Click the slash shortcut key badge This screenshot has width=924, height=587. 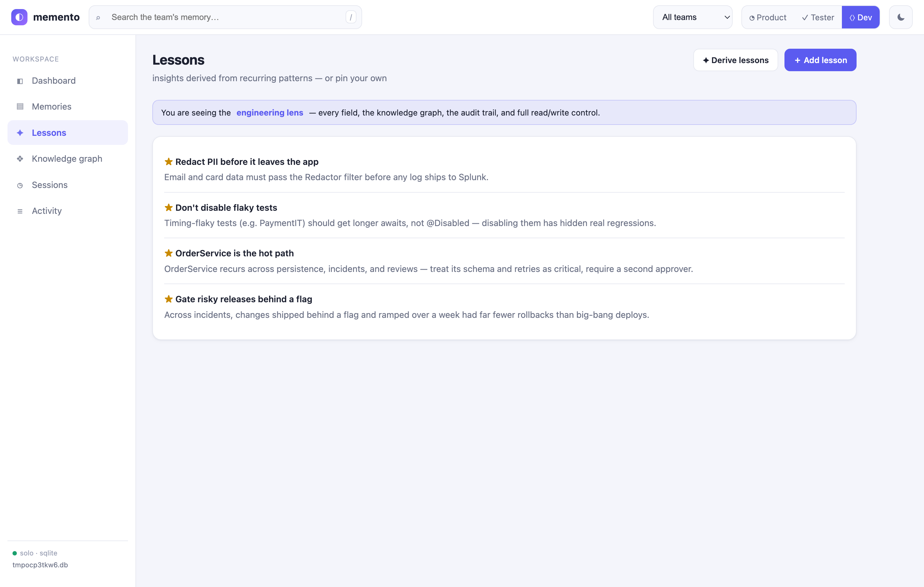[351, 17]
